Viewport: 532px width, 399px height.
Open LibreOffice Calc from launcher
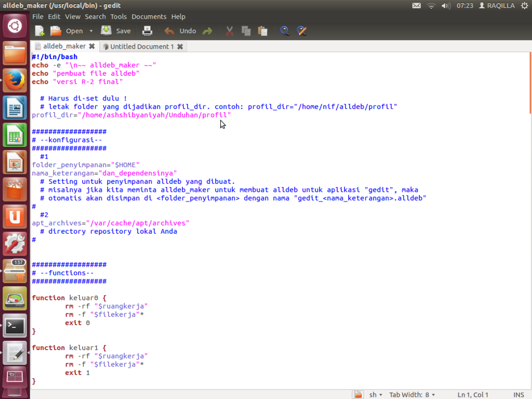click(15, 135)
